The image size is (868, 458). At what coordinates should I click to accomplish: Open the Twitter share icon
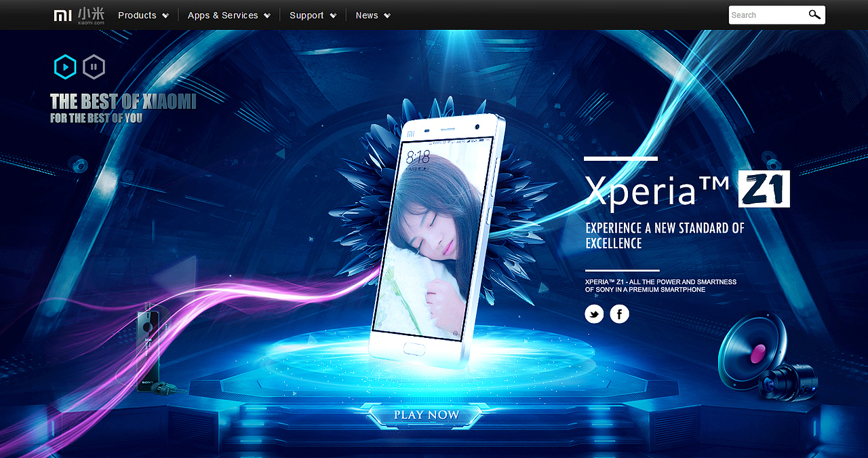pos(594,314)
